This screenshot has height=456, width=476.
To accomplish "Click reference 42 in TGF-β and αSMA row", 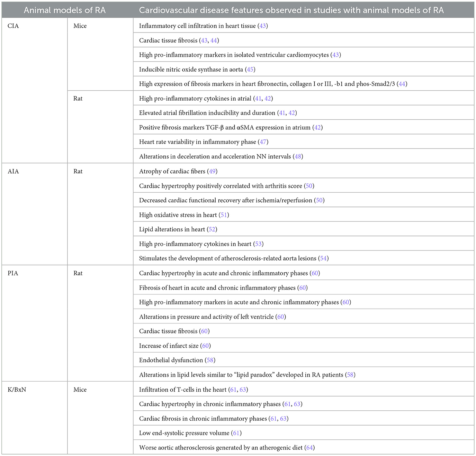I will (317, 127).
